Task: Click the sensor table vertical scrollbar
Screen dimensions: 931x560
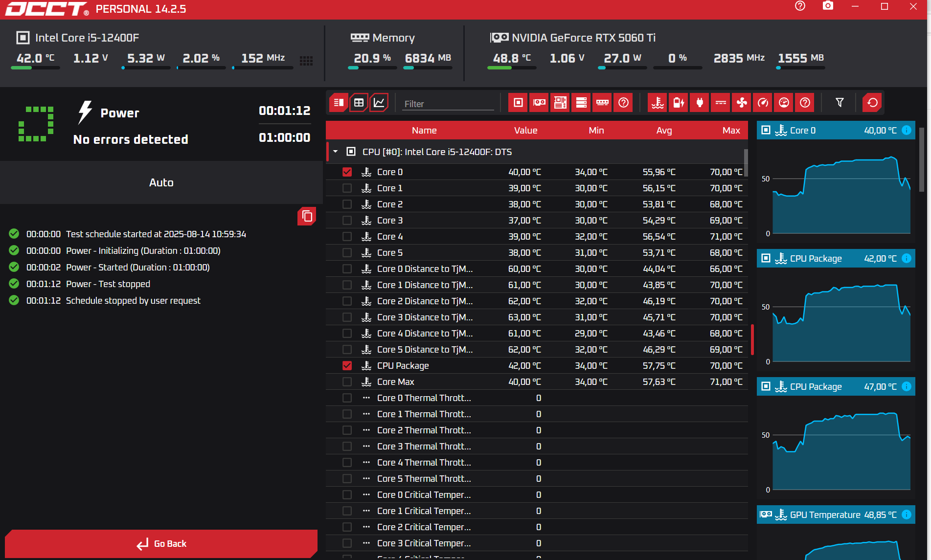Action: click(746, 164)
